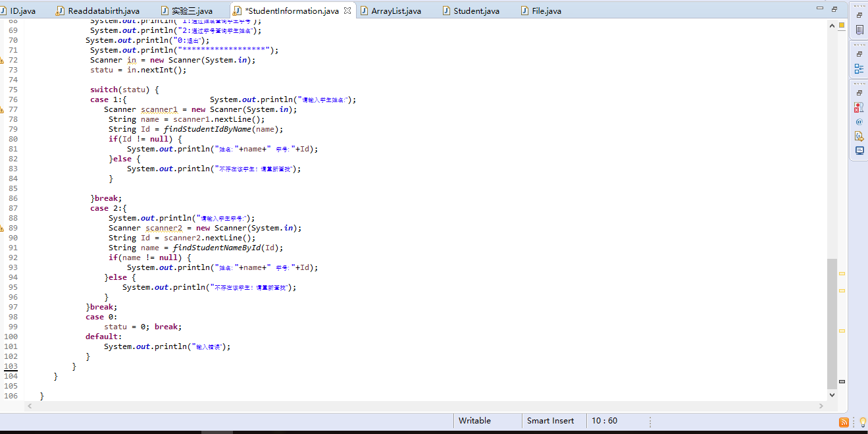The width and height of the screenshot is (868, 434).
Task: Click 'if(name != null) {' on line 92
Action: (x=150, y=258)
